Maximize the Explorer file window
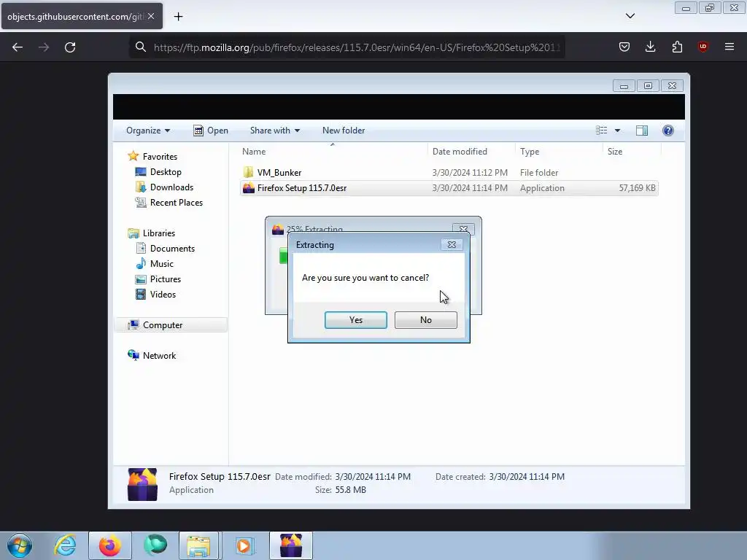The width and height of the screenshot is (747, 560). pyautogui.click(x=648, y=86)
